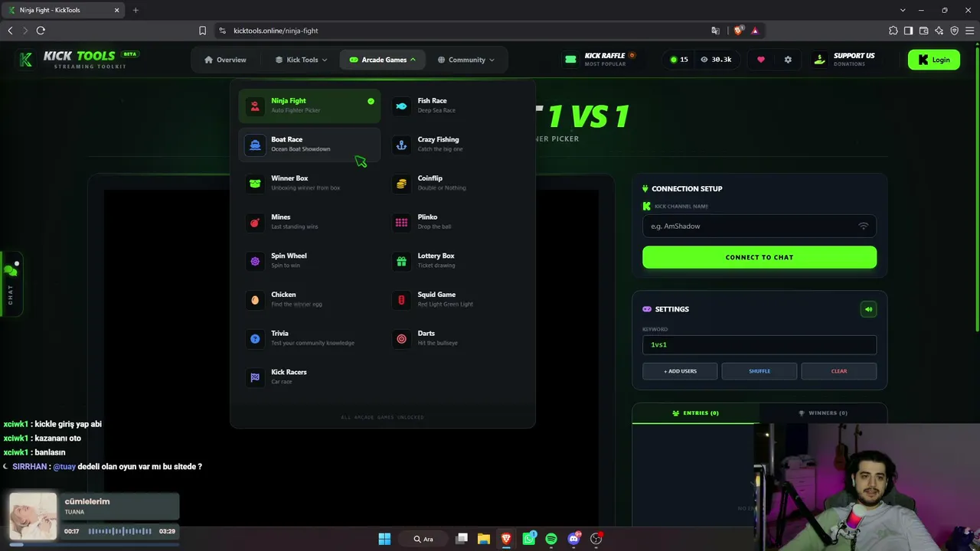980x551 pixels.
Task: Open the Kick Raffle link
Action: pos(599,59)
